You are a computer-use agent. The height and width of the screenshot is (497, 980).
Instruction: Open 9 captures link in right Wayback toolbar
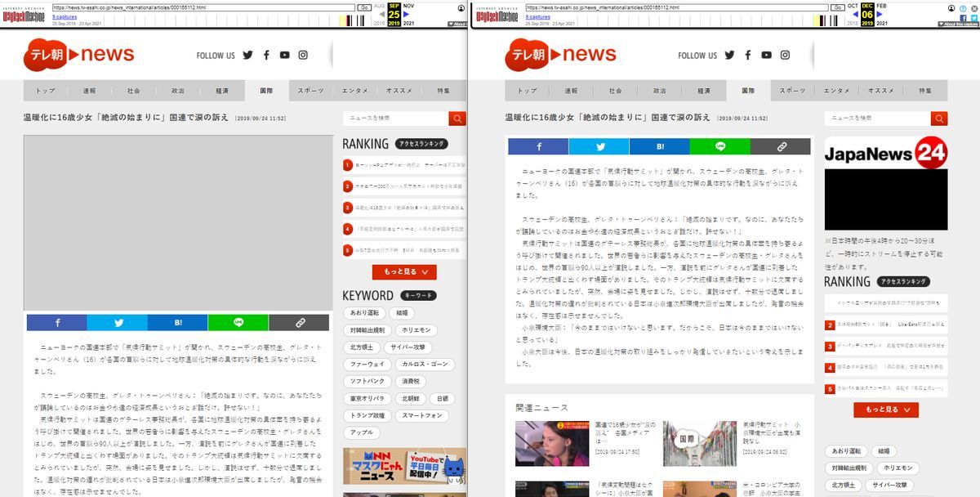tap(538, 16)
